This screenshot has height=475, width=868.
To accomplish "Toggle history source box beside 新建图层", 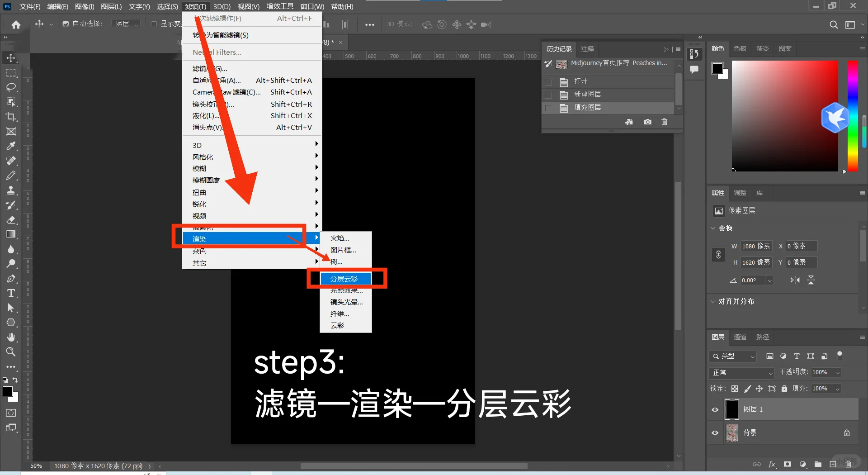I will point(548,95).
